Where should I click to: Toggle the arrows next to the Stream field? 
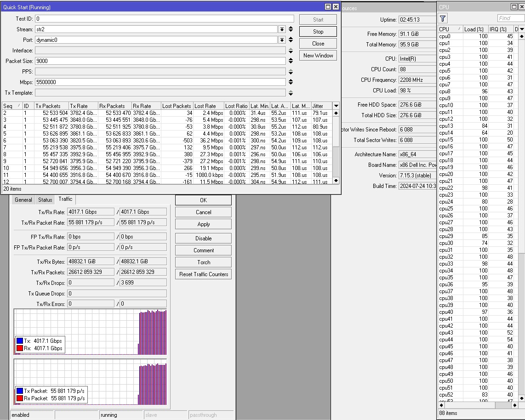pyautogui.click(x=291, y=29)
